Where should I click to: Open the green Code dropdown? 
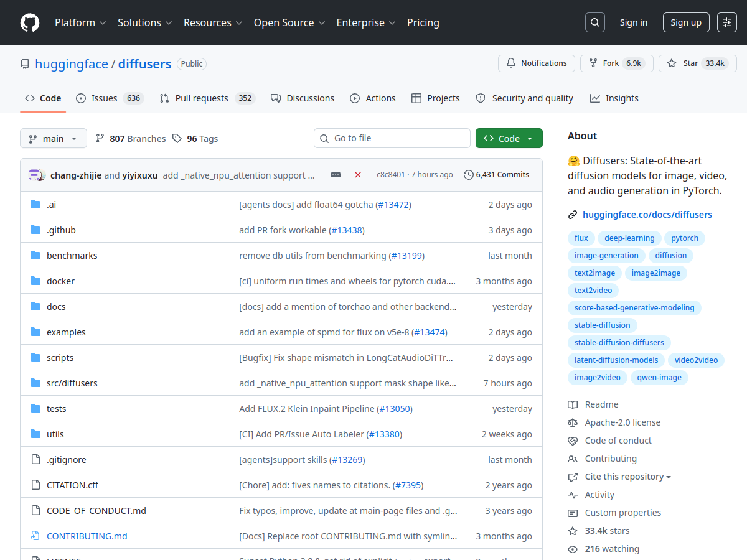(x=509, y=138)
